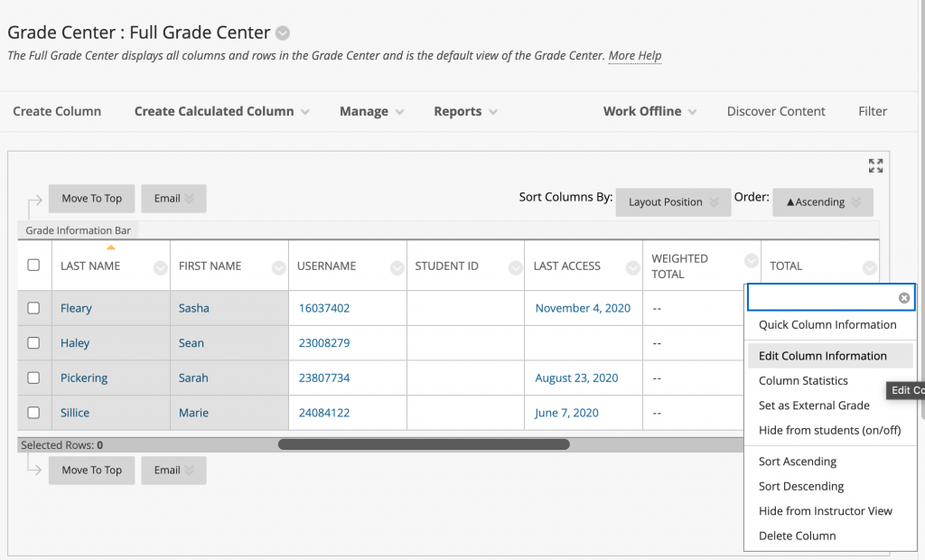Check the row checkbox for Sasha Fleary

pyautogui.click(x=32, y=308)
